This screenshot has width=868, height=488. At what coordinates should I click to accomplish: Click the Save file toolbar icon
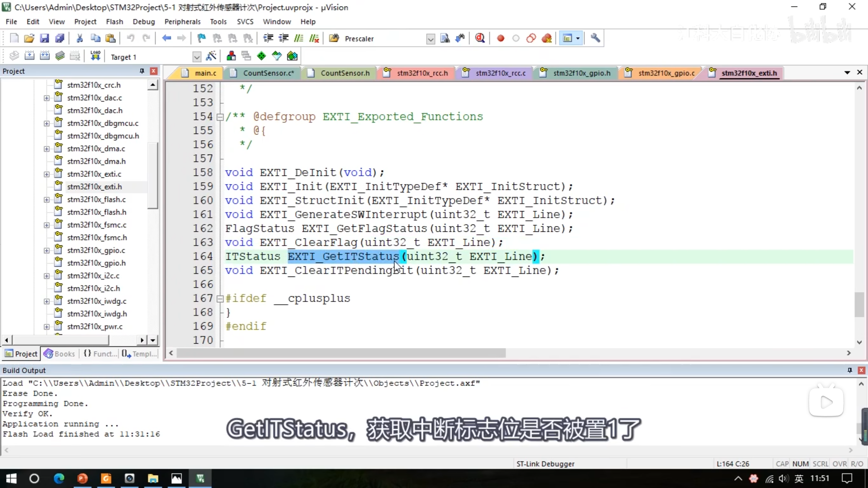(x=44, y=38)
